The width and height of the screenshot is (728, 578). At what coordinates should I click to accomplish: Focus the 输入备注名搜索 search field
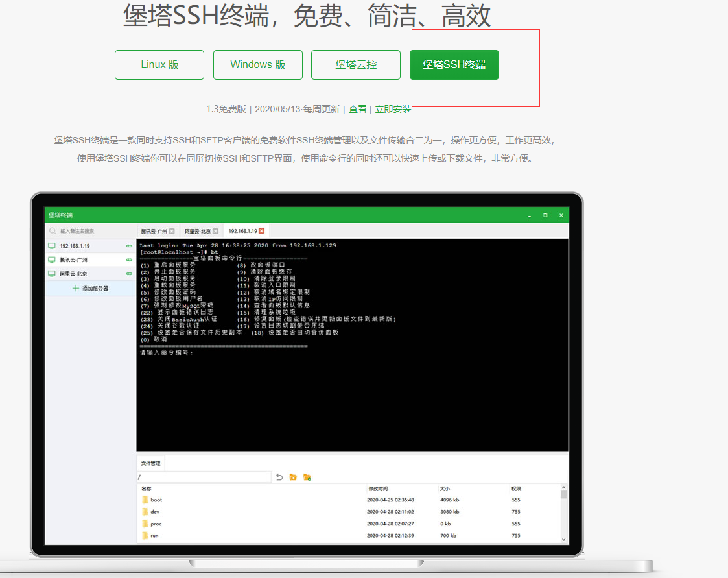91,231
